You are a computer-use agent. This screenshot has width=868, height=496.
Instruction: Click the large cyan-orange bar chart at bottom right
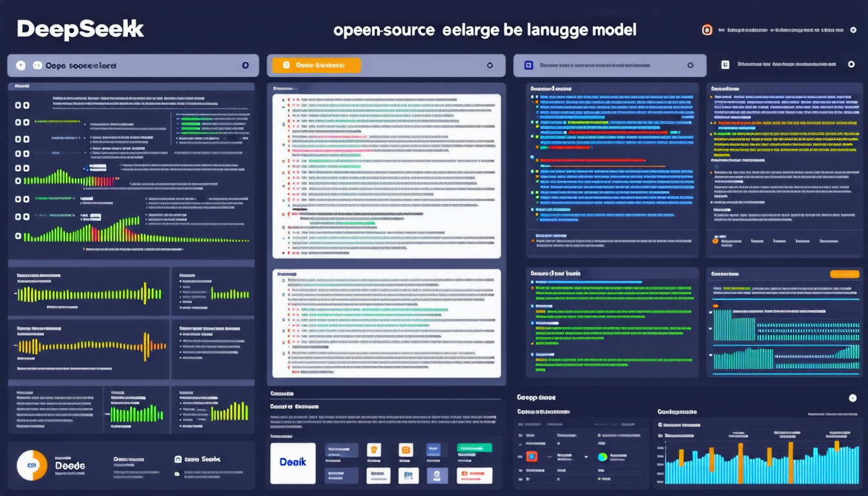(x=762, y=462)
